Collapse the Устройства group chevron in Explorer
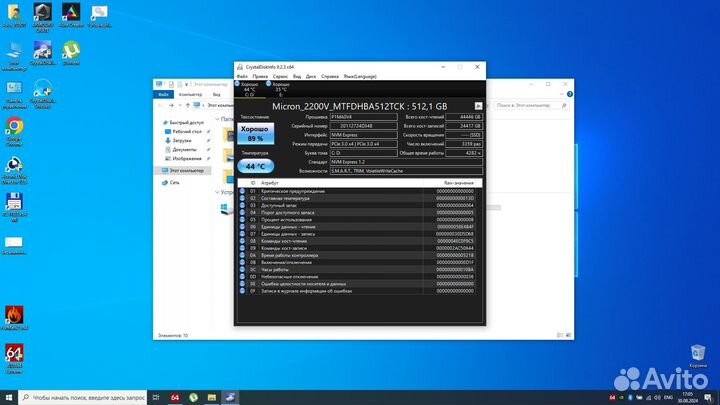The image size is (720, 405). (x=217, y=192)
